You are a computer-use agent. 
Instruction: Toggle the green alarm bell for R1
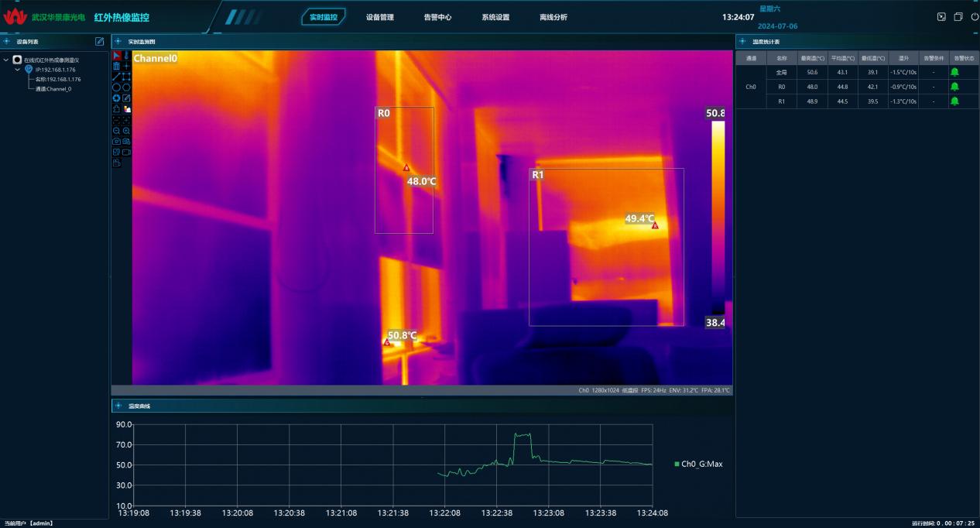pyautogui.click(x=954, y=101)
